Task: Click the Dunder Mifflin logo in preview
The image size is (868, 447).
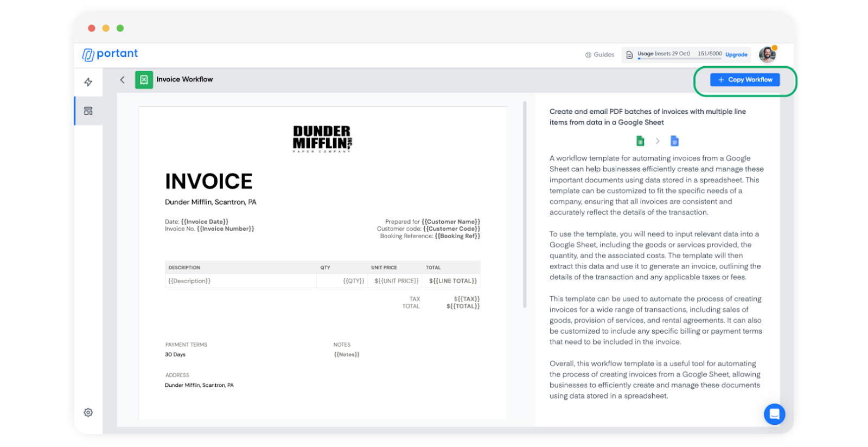Action: click(322, 139)
